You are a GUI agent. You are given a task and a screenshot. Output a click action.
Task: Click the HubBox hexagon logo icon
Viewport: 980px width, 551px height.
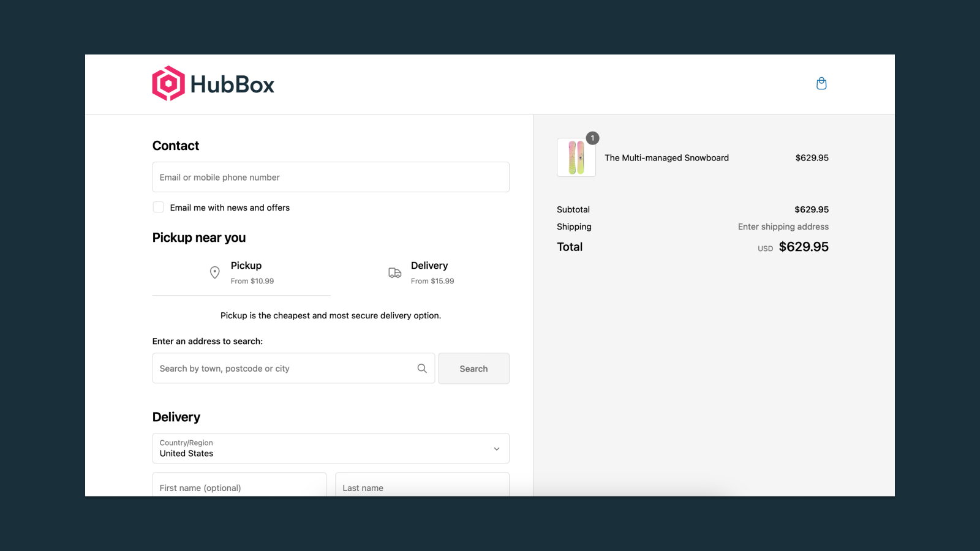pyautogui.click(x=168, y=83)
